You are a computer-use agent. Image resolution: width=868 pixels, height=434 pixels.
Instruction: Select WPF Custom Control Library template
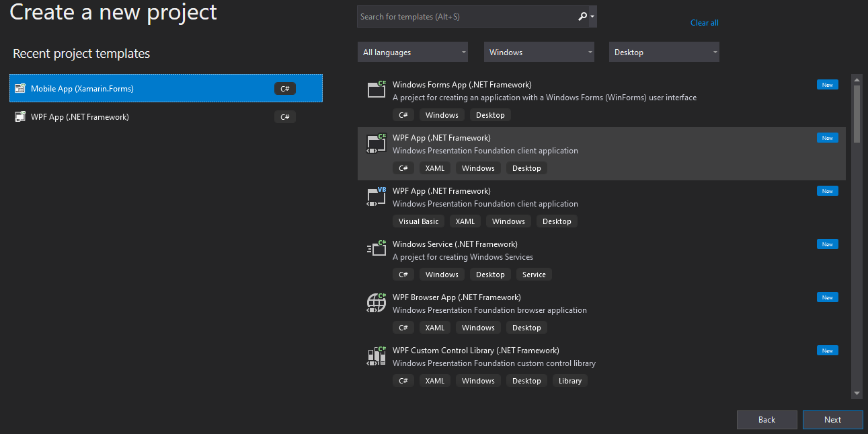[602, 366]
